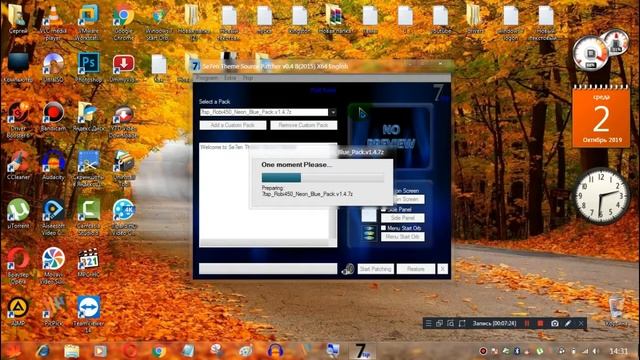Open the Recycle Bin on desktop
This screenshot has width=640, height=360.
coord(616,311)
